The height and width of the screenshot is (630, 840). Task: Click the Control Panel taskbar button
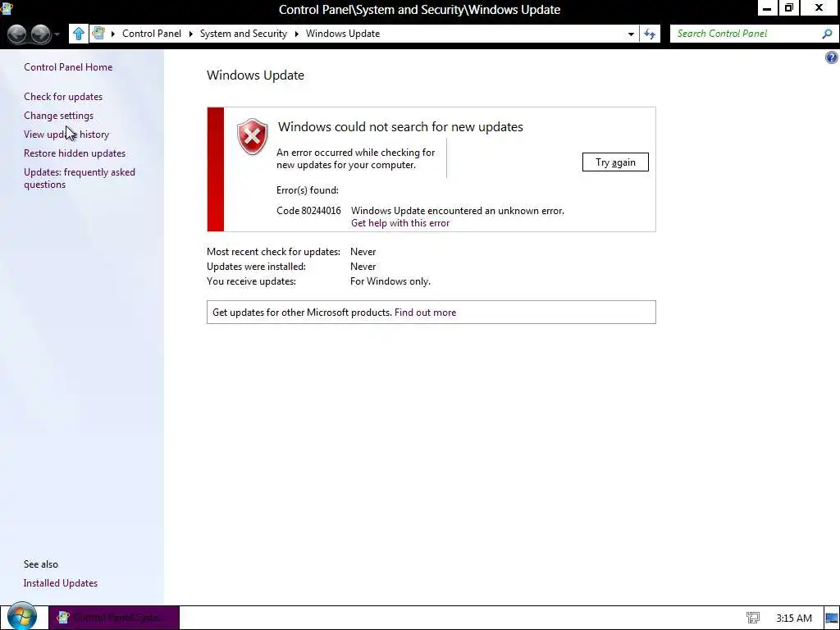[x=114, y=618]
